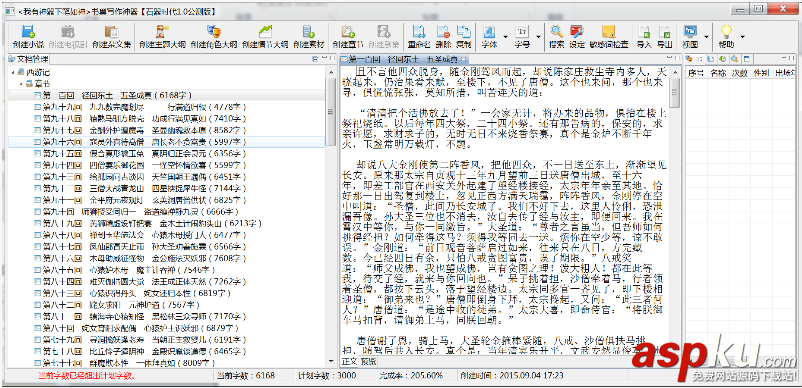The image size is (802, 388).
Task: Select chapter row with 6819字
Action: pos(167,293)
